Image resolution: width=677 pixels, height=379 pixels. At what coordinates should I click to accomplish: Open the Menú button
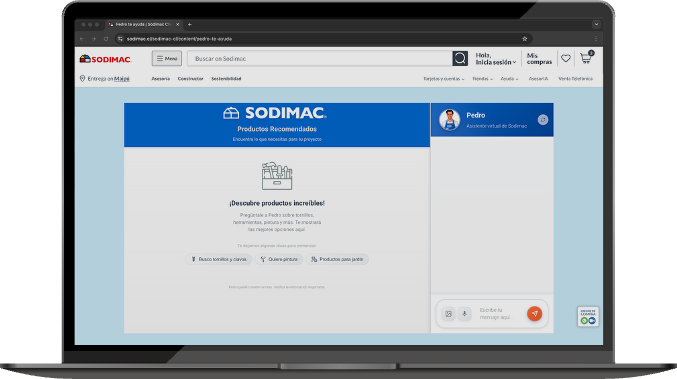(167, 58)
